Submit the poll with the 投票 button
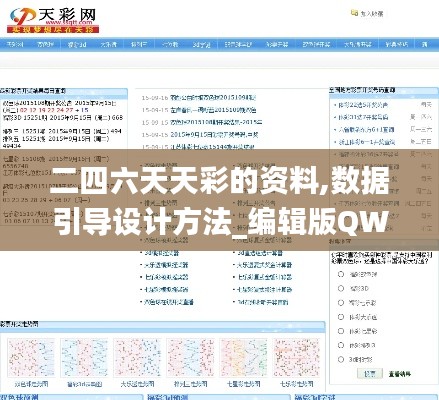The height and width of the screenshot is (400, 439). (370, 374)
